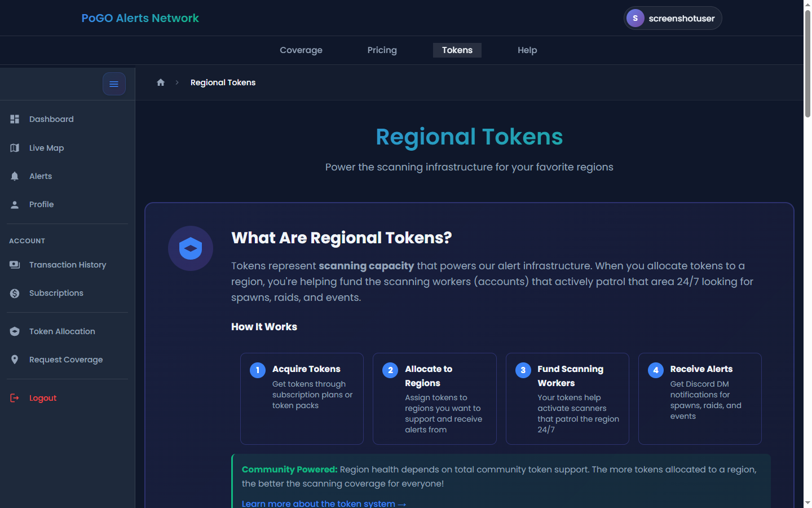Switch to the Coverage tab
812x508 pixels.
click(301, 50)
